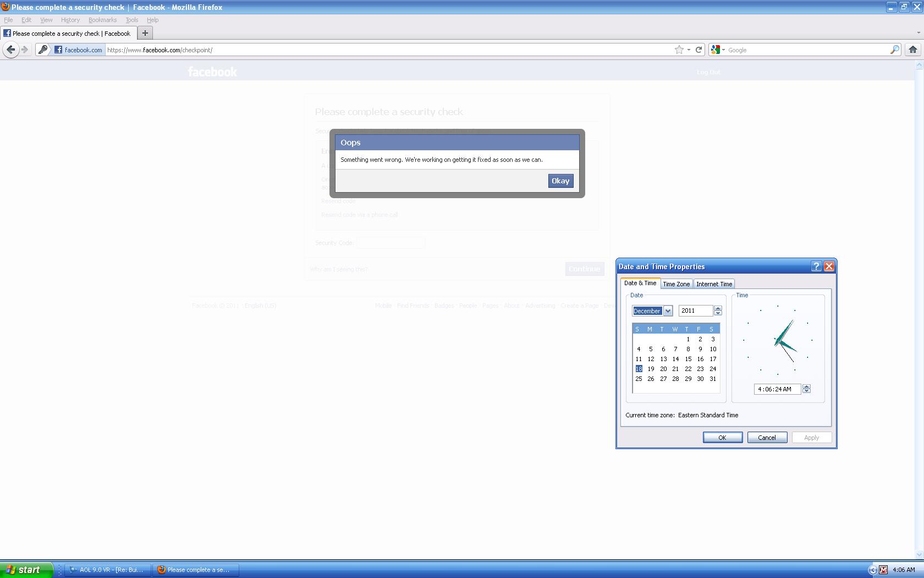Click the page scrollbar up arrow

tap(919, 65)
